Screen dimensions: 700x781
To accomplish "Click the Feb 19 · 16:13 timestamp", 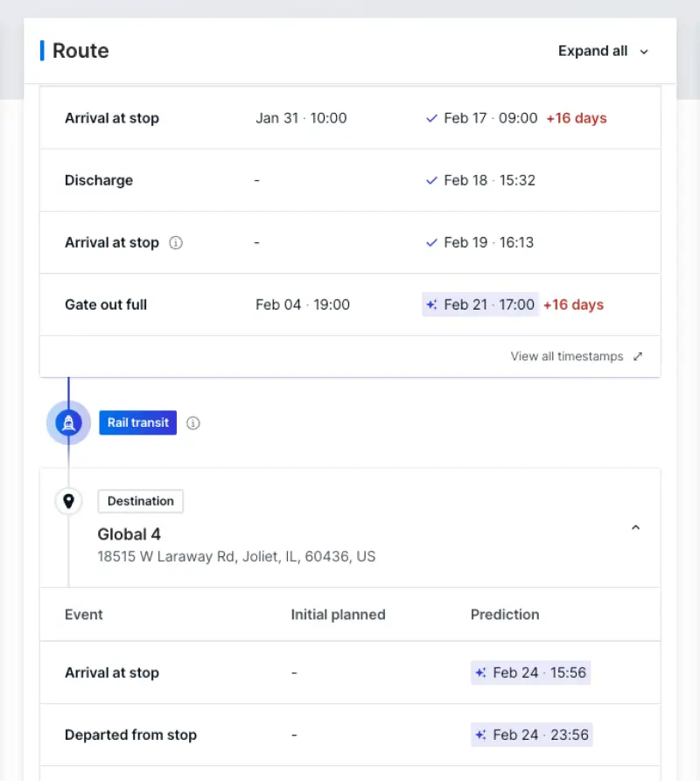I will 489,242.
